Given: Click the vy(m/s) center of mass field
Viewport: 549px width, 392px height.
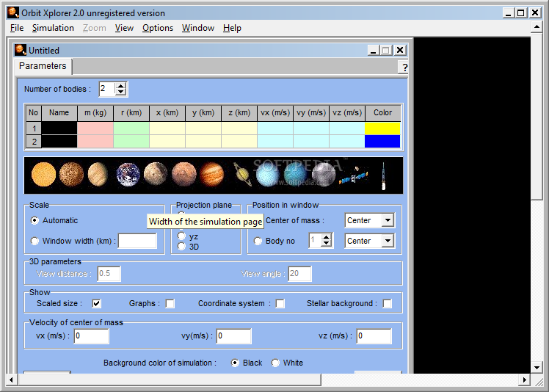Looking at the screenshot, I should [234, 336].
